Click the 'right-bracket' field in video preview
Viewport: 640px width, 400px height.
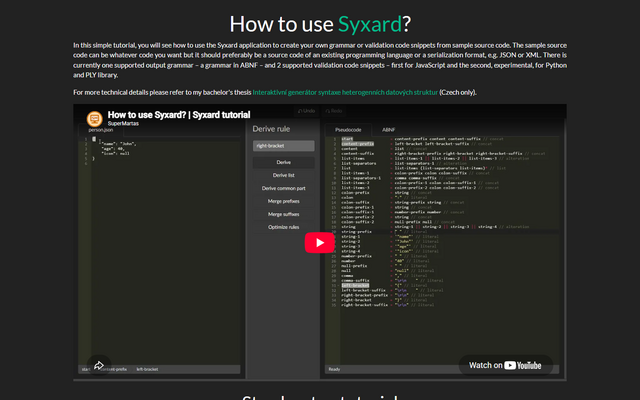tap(284, 146)
